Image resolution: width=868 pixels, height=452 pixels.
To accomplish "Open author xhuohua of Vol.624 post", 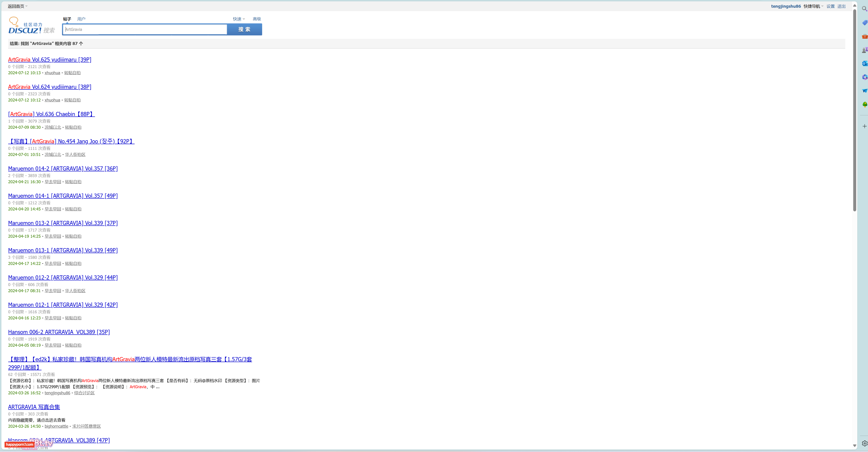I will click(x=52, y=100).
